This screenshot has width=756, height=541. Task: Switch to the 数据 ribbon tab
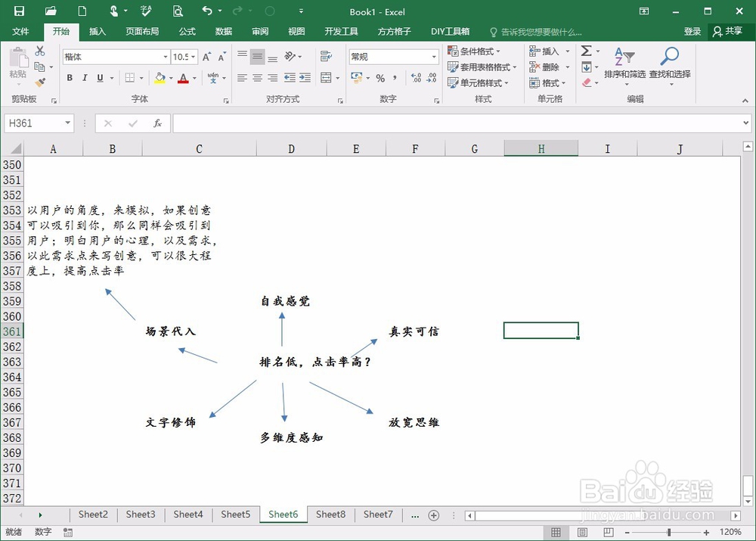click(x=224, y=31)
